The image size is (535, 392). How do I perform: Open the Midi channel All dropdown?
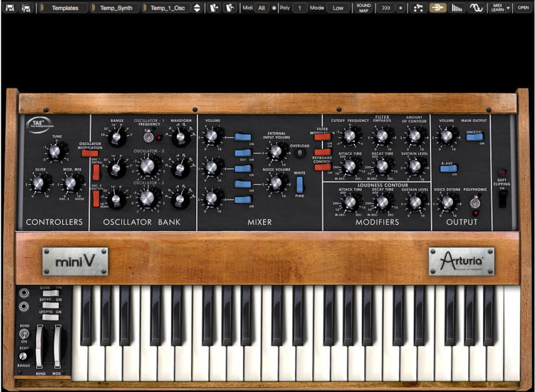click(261, 8)
